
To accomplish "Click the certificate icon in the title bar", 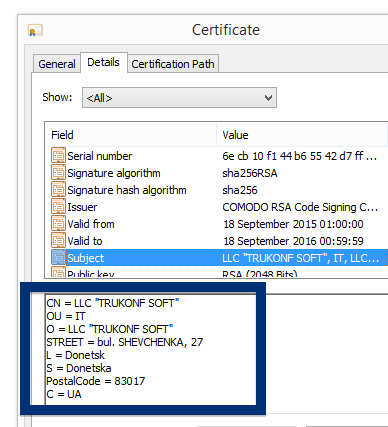I will [x=35, y=30].
